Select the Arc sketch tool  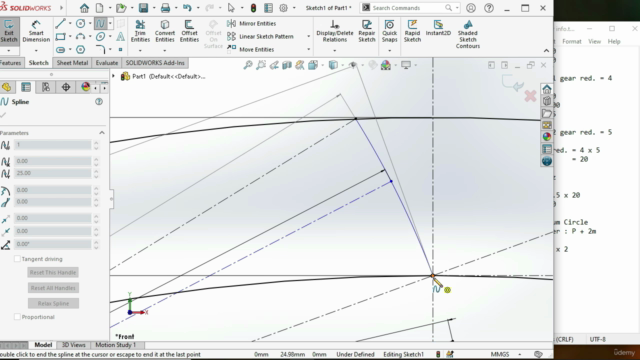81,37
